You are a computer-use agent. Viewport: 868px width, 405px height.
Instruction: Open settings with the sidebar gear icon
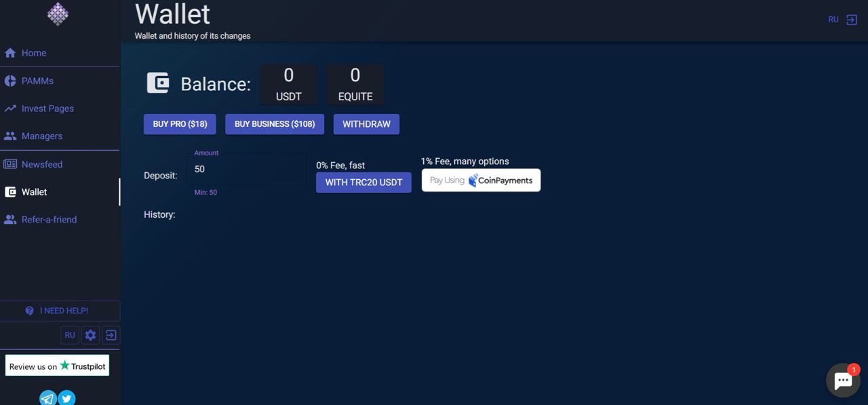tap(90, 334)
